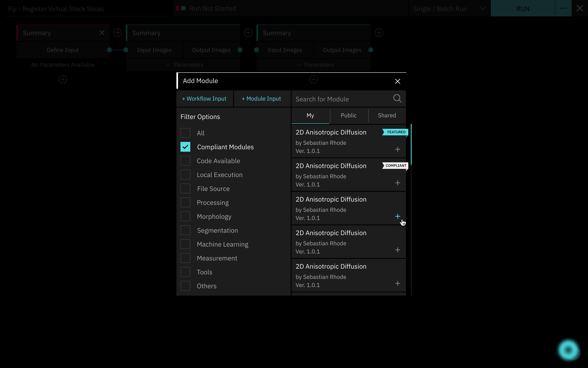
Task: Check the Processing filter
Action: pos(185,202)
